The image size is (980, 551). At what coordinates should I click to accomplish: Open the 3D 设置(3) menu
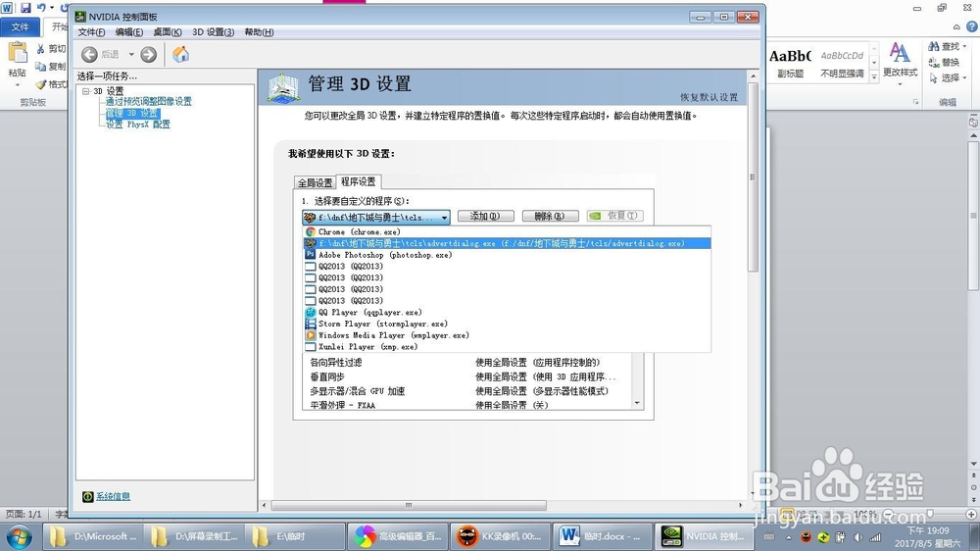213,32
